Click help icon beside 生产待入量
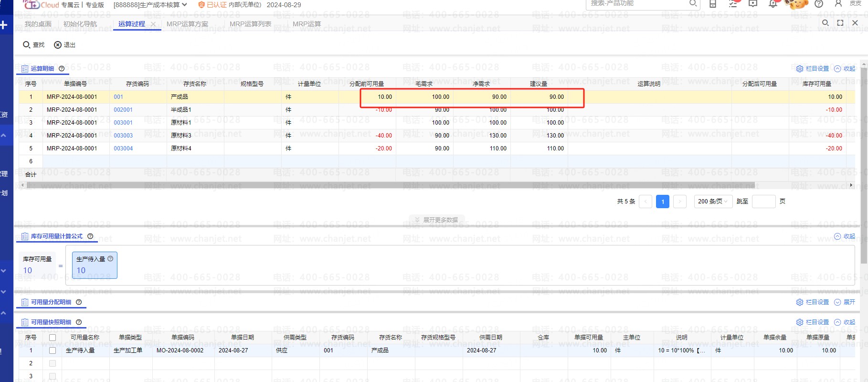 (x=110, y=259)
